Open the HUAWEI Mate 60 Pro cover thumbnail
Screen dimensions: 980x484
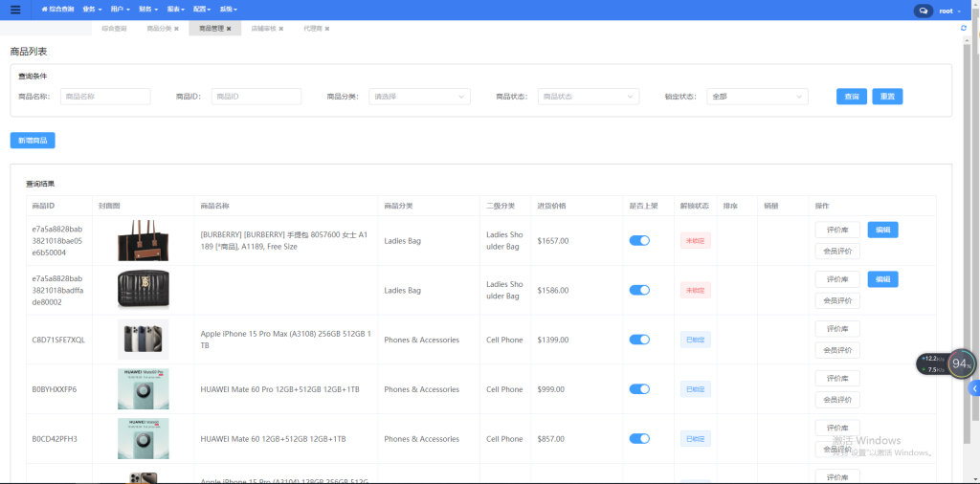pos(144,389)
